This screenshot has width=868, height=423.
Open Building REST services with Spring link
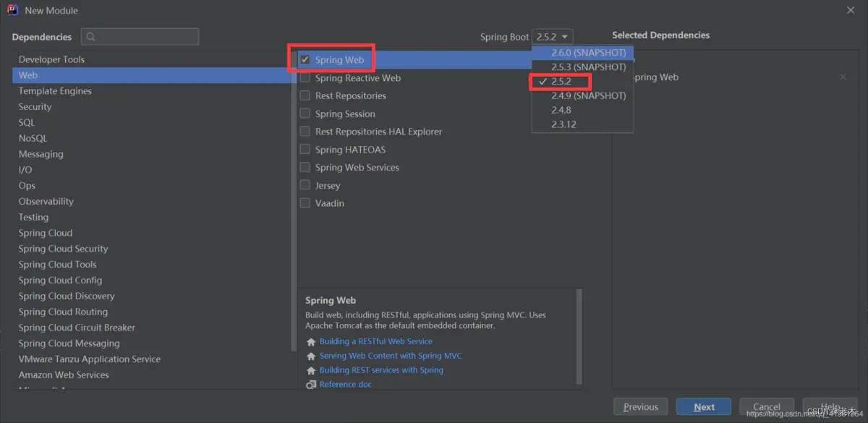tap(381, 370)
